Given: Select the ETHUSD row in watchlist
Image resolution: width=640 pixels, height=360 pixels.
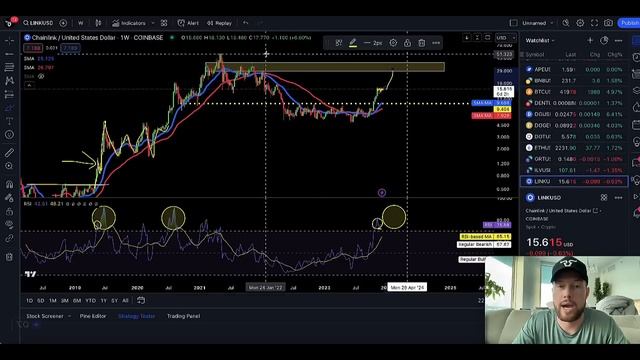Looking at the screenshot, I should coord(574,148).
